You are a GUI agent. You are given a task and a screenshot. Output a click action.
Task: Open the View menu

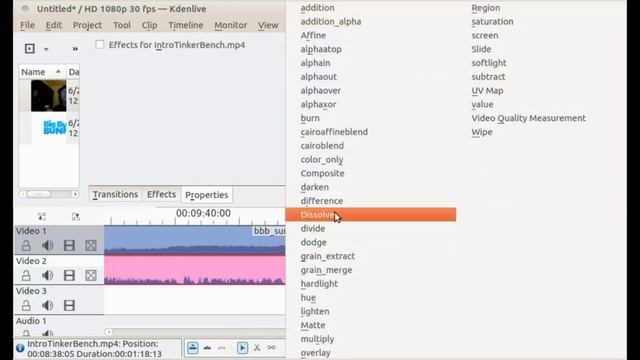pyautogui.click(x=268, y=25)
